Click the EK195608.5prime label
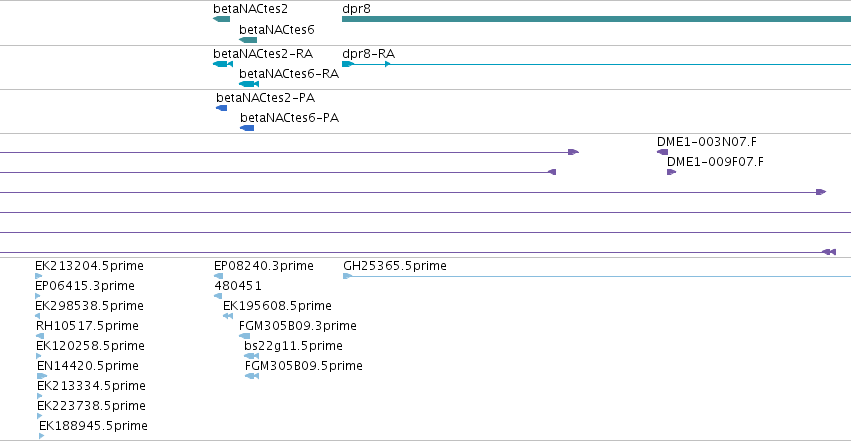The height and width of the screenshot is (441, 851). click(x=277, y=306)
